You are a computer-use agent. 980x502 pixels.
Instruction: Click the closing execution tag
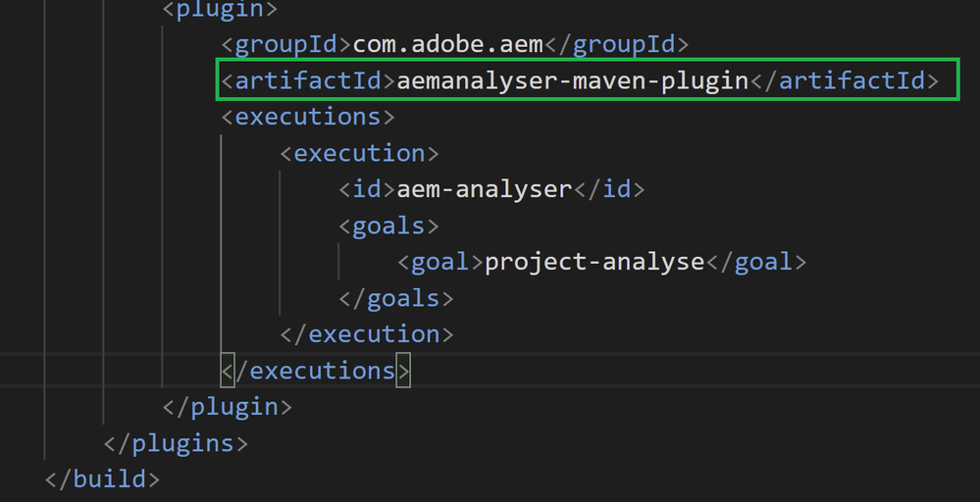tap(367, 334)
